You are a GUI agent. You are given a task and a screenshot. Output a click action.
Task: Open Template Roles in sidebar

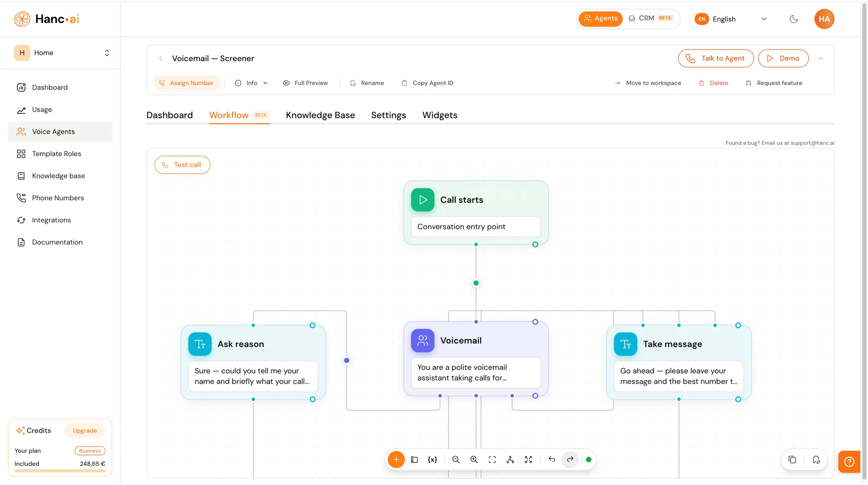coord(60,154)
